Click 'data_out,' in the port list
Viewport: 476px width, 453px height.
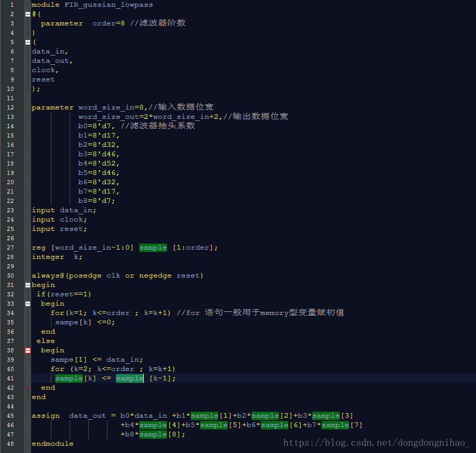(52, 61)
